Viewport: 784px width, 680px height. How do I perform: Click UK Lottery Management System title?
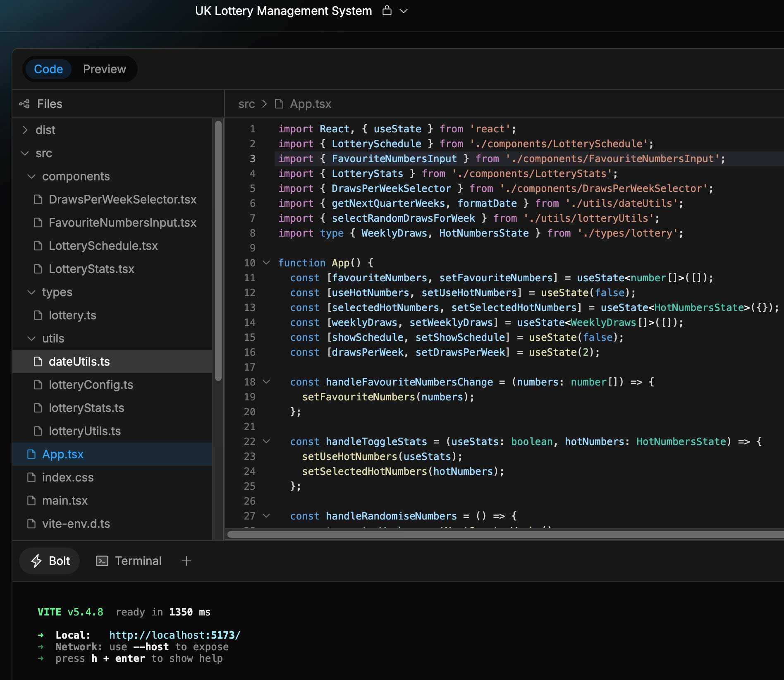tap(283, 11)
